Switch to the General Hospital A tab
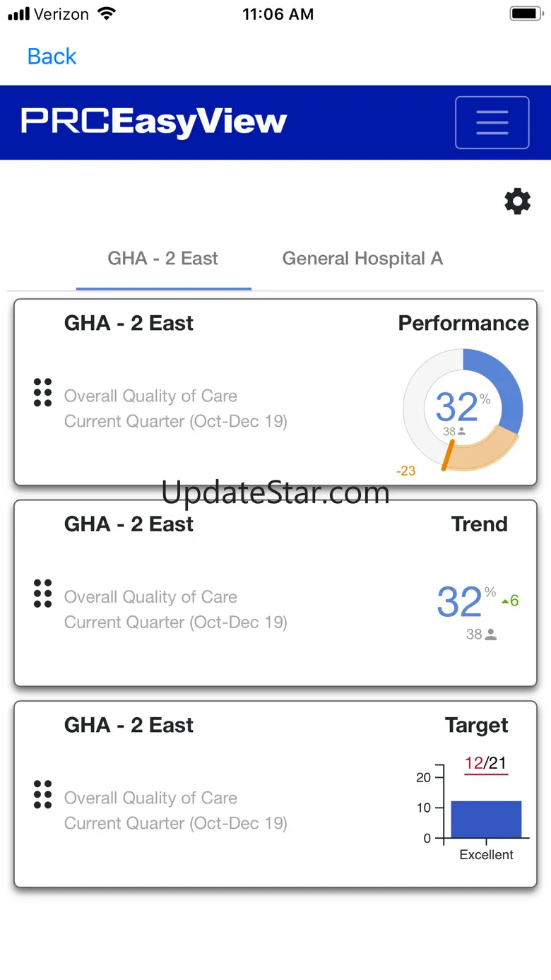Screen dimensions: 551x980 362,259
